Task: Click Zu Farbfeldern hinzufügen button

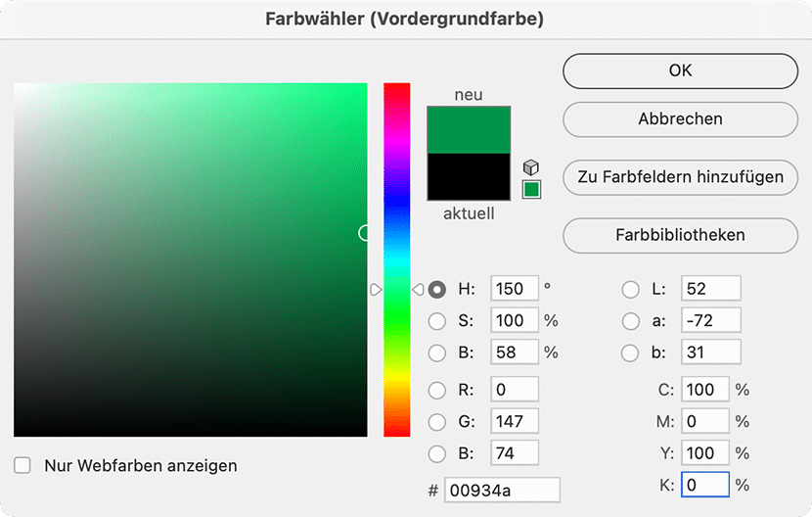Action: click(x=680, y=177)
